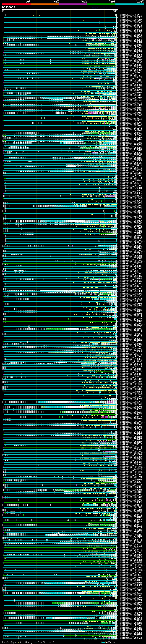Click UniRef100_B4MTA9 in the hit list
146x644 pixels.
click(131, 130)
